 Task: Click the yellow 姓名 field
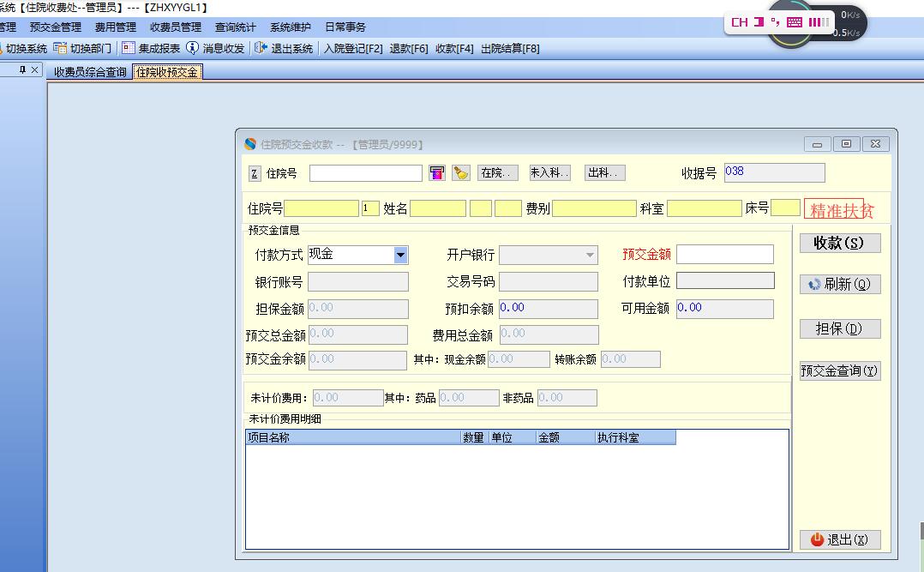click(438, 208)
